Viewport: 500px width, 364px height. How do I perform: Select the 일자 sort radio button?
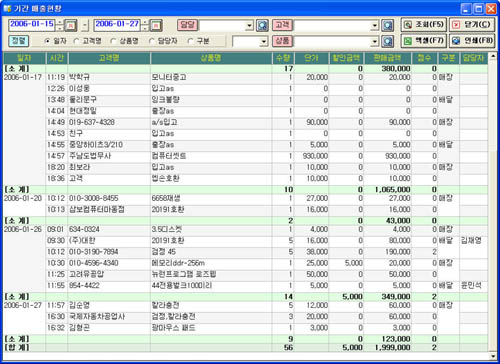(x=47, y=41)
